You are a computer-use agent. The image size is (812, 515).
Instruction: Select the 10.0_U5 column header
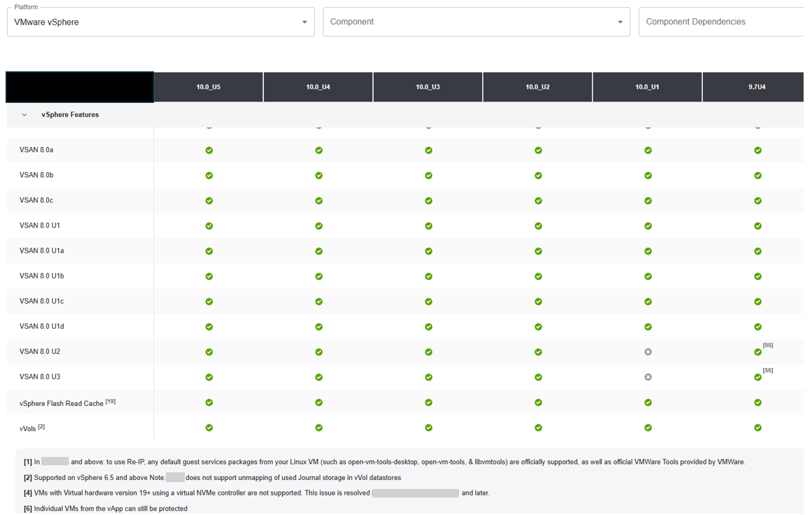coord(208,87)
